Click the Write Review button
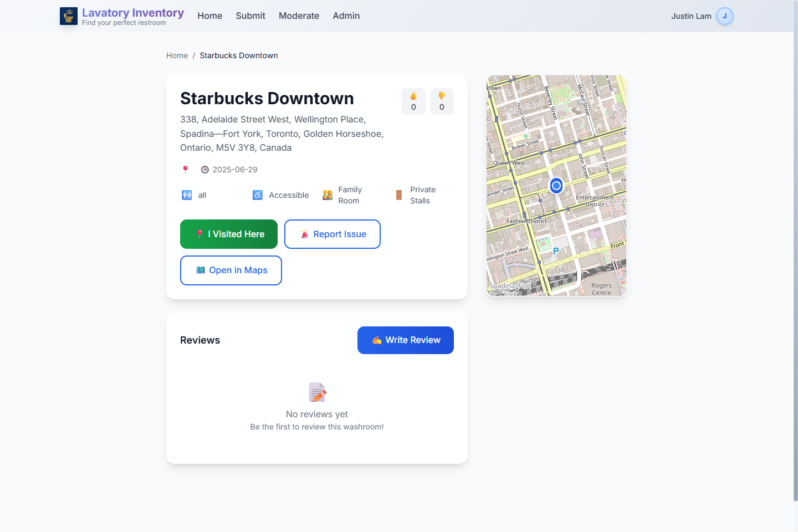The width and height of the screenshot is (798, 532). pos(406,340)
